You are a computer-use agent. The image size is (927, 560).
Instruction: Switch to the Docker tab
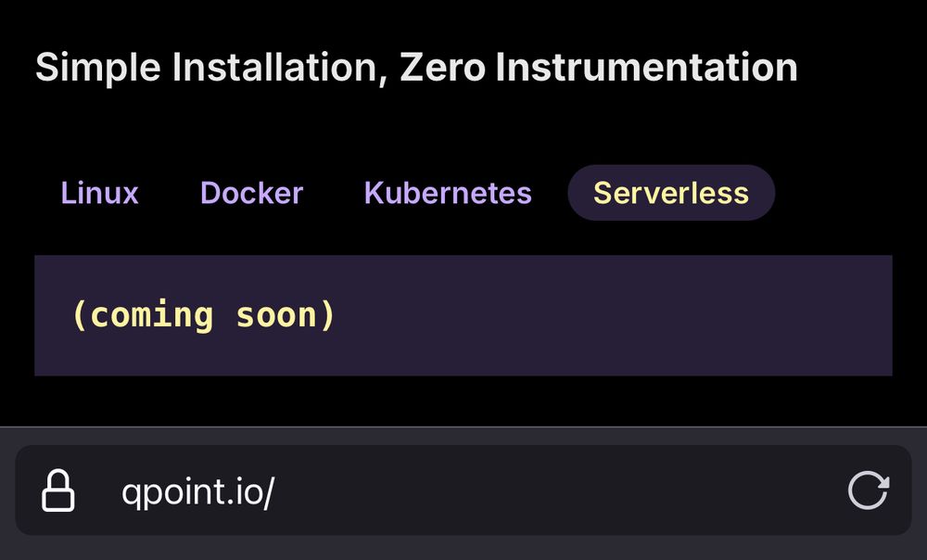point(251,193)
